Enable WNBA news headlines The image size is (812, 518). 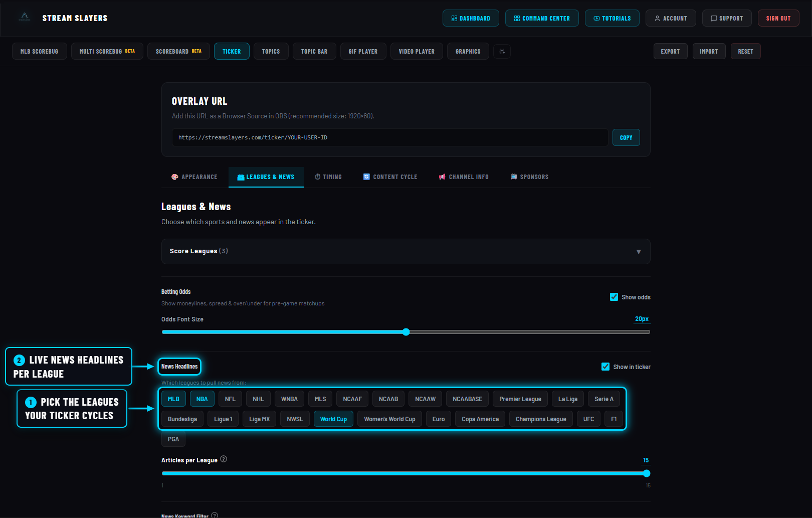click(289, 399)
